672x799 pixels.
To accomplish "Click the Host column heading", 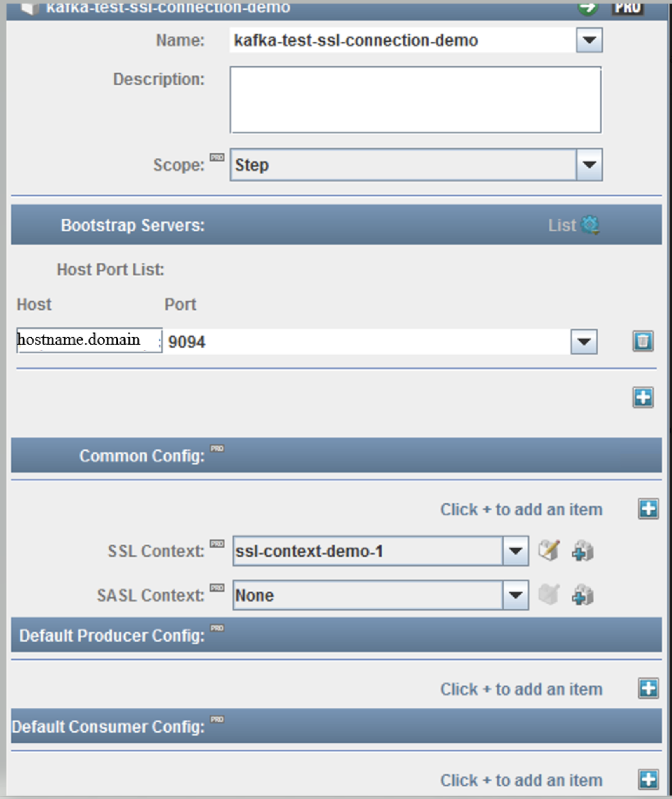I will (x=34, y=305).
